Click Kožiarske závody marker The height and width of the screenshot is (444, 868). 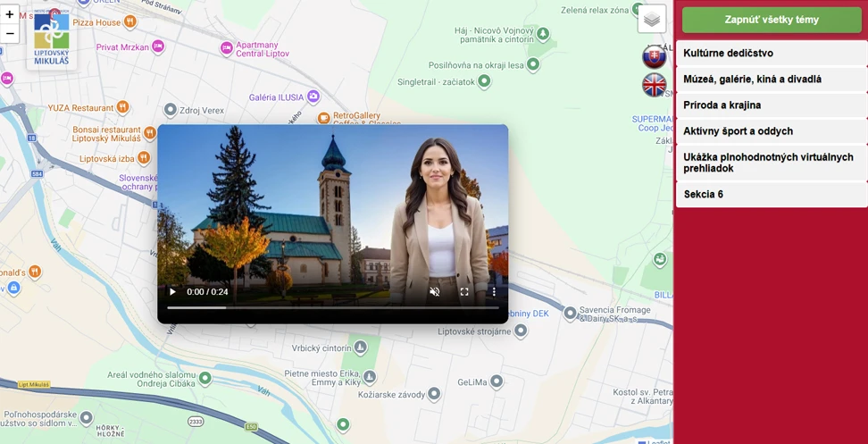(435, 394)
